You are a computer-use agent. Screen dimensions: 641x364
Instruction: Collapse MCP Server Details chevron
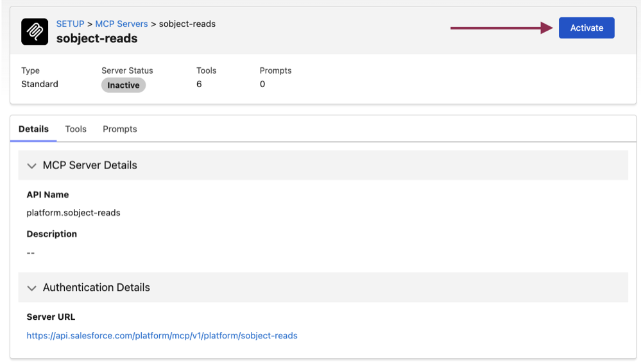pos(31,166)
